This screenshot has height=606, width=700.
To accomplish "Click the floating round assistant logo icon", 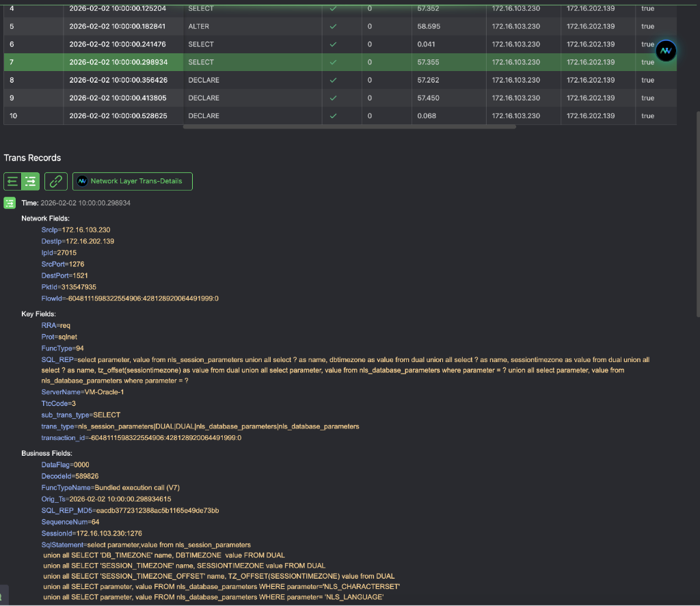I will click(x=666, y=51).
